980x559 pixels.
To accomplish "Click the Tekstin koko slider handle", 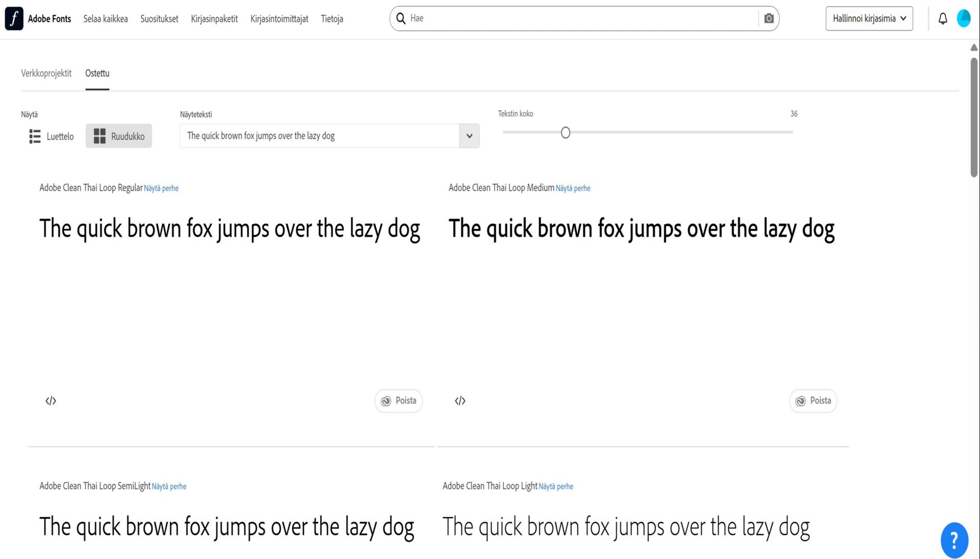I will (x=565, y=133).
